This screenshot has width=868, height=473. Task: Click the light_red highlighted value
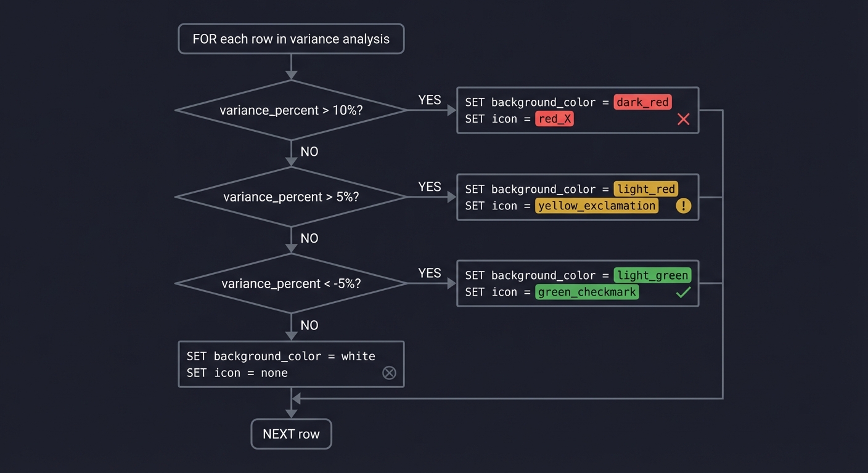tap(645, 189)
